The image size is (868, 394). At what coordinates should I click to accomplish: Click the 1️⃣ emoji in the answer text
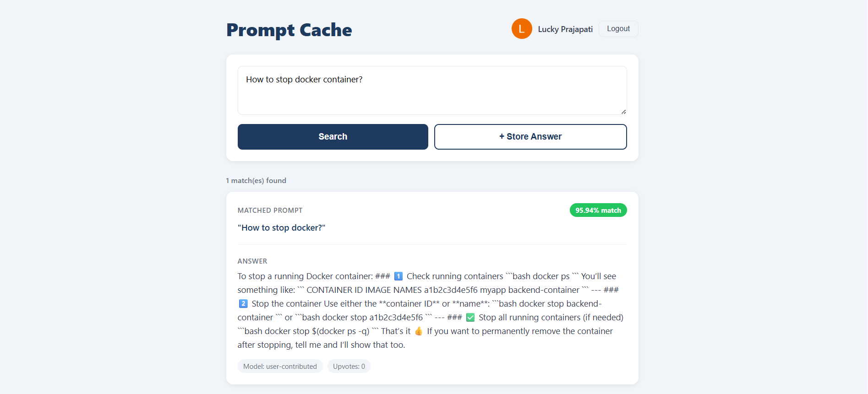coord(398,276)
